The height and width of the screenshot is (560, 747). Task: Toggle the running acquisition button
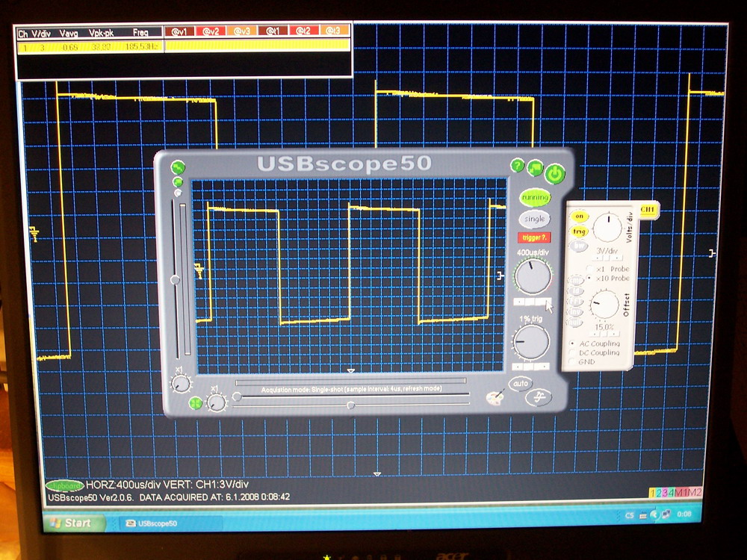click(535, 198)
